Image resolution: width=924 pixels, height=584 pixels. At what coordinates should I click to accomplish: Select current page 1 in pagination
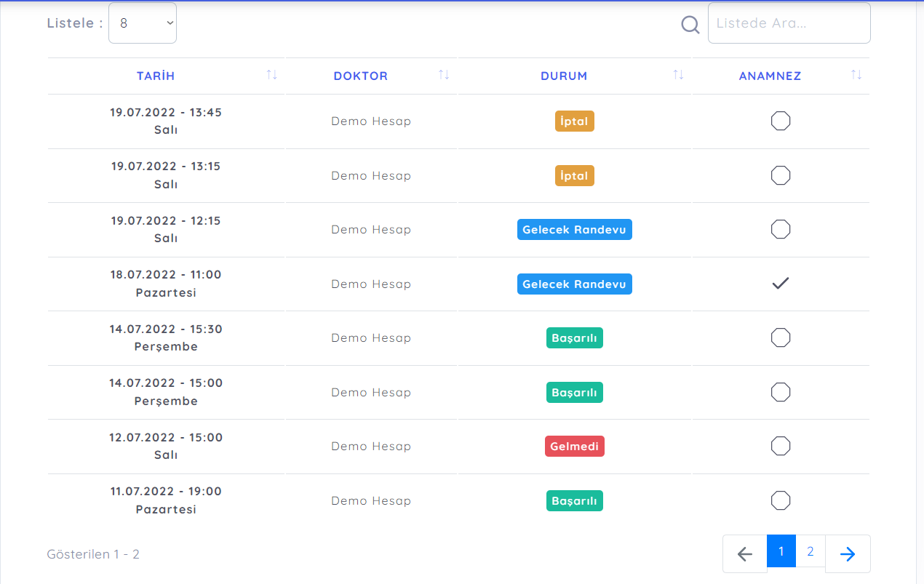point(781,551)
